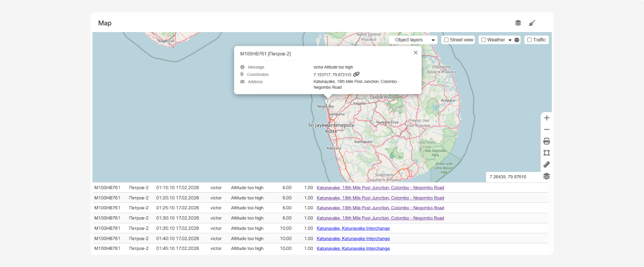Activate the ruler measurement tool
The image size is (644, 267).
tap(546, 164)
